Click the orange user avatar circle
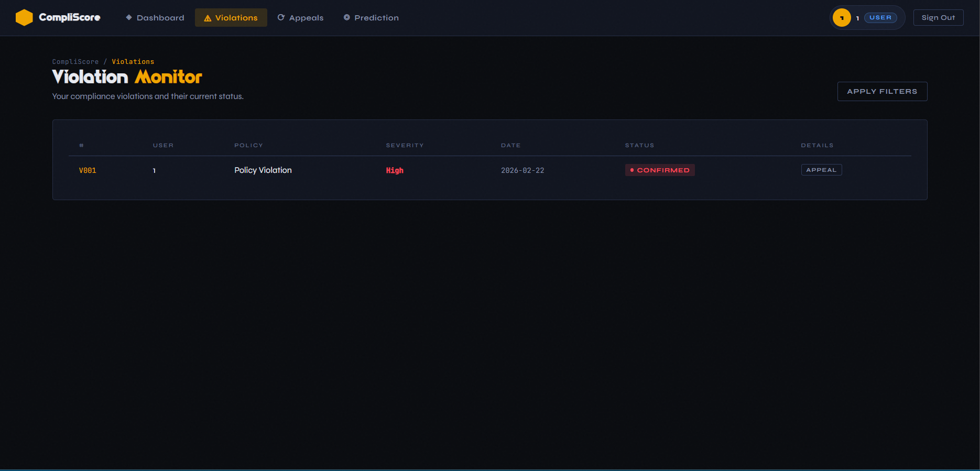980x471 pixels. tap(842, 18)
